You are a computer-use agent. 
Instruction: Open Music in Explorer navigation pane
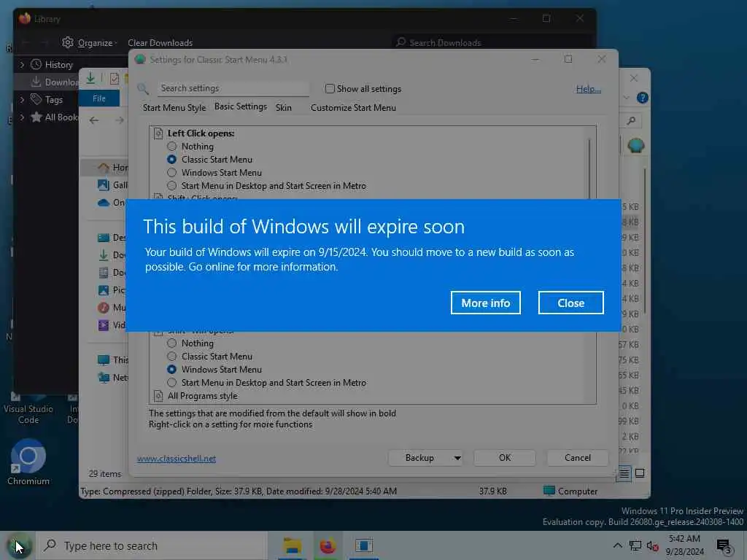pos(112,308)
